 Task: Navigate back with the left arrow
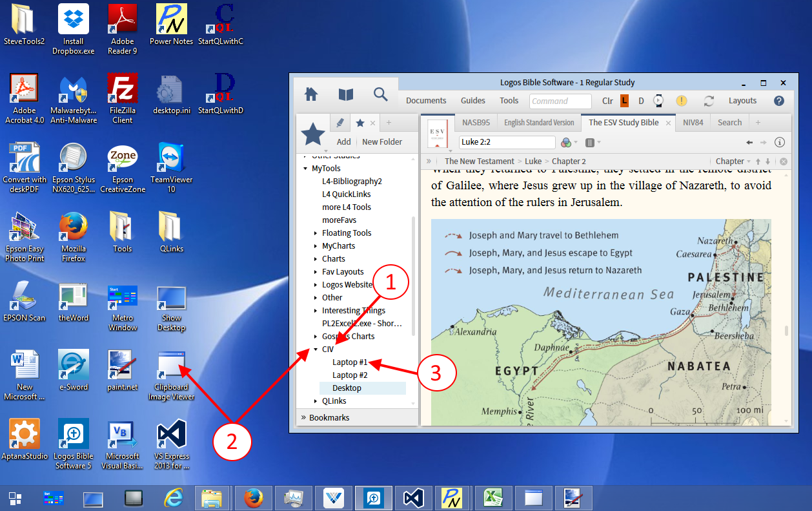749,142
